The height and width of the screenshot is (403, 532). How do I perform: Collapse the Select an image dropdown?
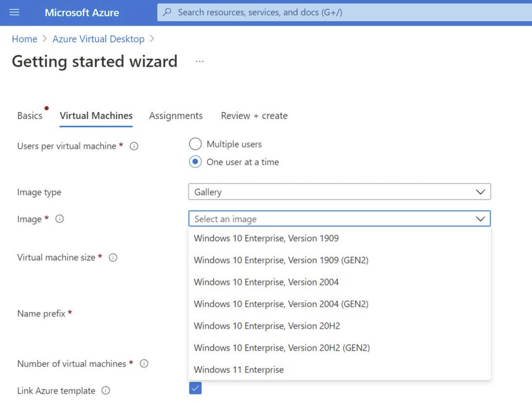(339, 219)
